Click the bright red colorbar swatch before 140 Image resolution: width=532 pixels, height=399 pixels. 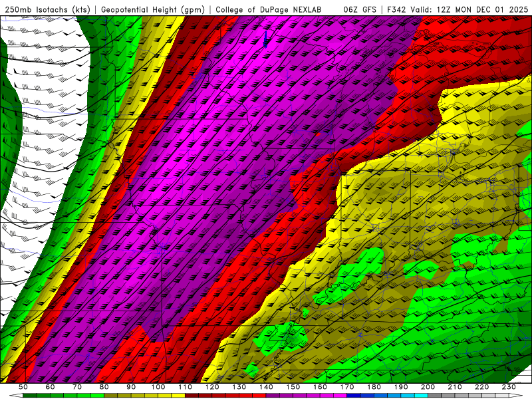[x=259, y=396]
